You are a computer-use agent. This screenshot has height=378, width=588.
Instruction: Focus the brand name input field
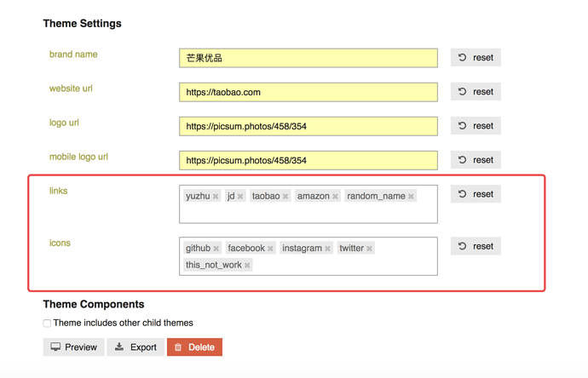click(x=308, y=58)
